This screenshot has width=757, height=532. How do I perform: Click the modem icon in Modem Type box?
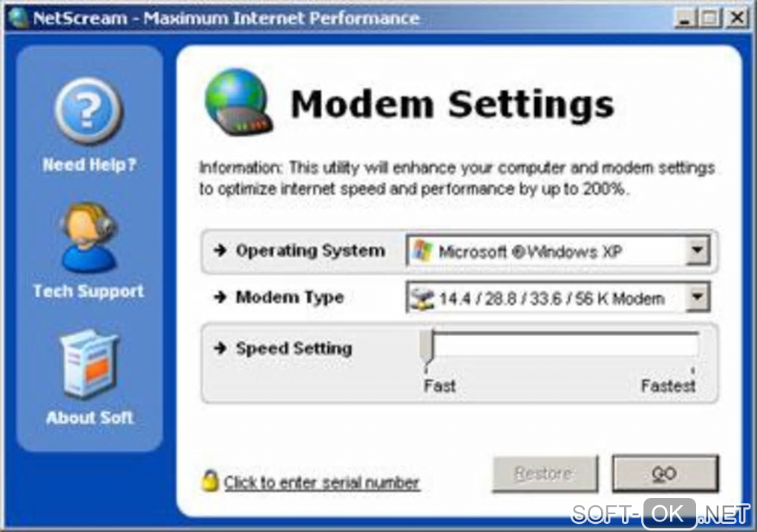[x=422, y=298]
